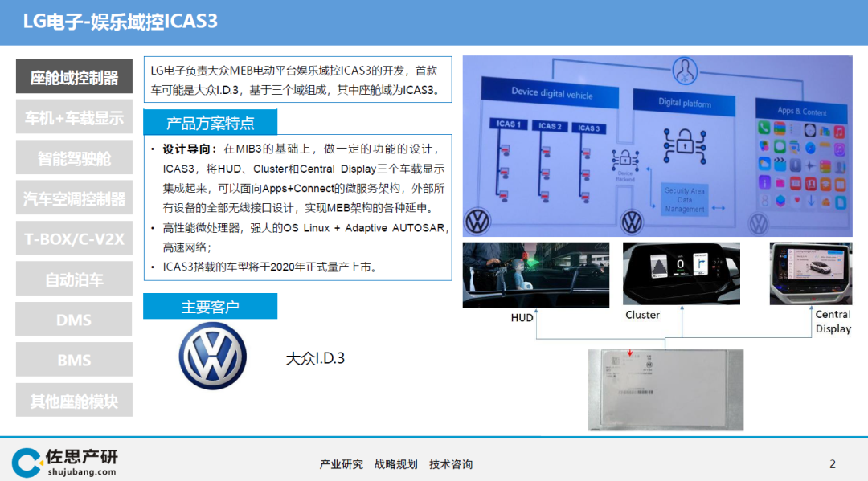Click the 主要客户 section header
Image resolution: width=868 pixels, height=481 pixels.
(211, 306)
